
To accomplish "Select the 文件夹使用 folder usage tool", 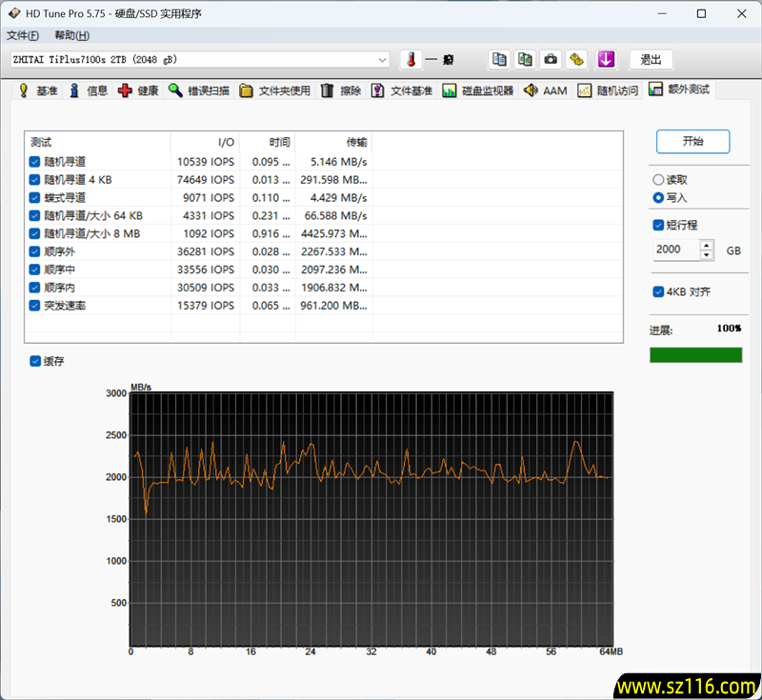I will (x=278, y=90).
